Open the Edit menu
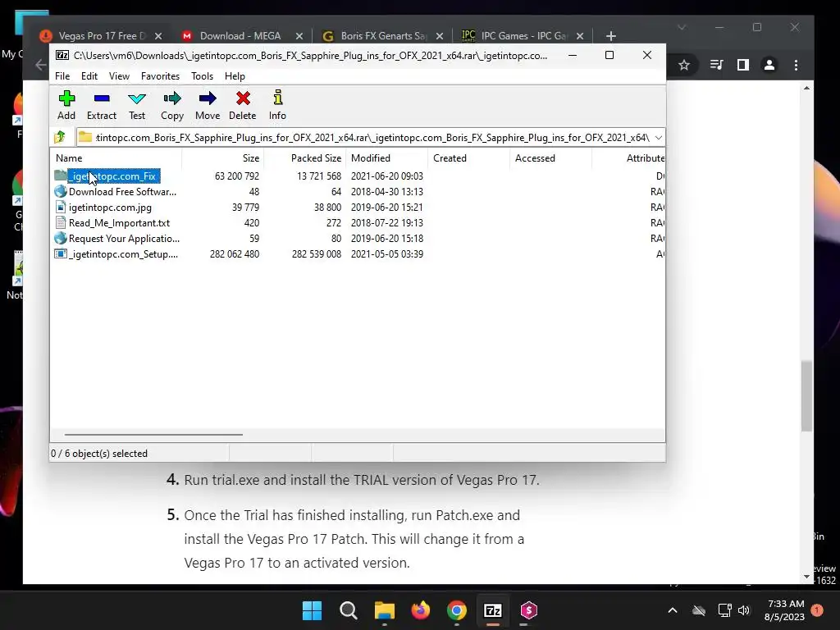840x630 pixels. [89, 76]
